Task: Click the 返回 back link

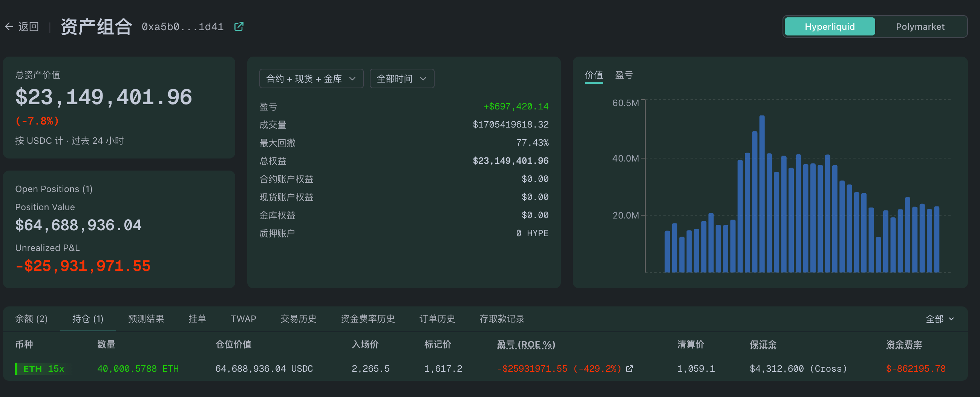Action: point(29,27)
